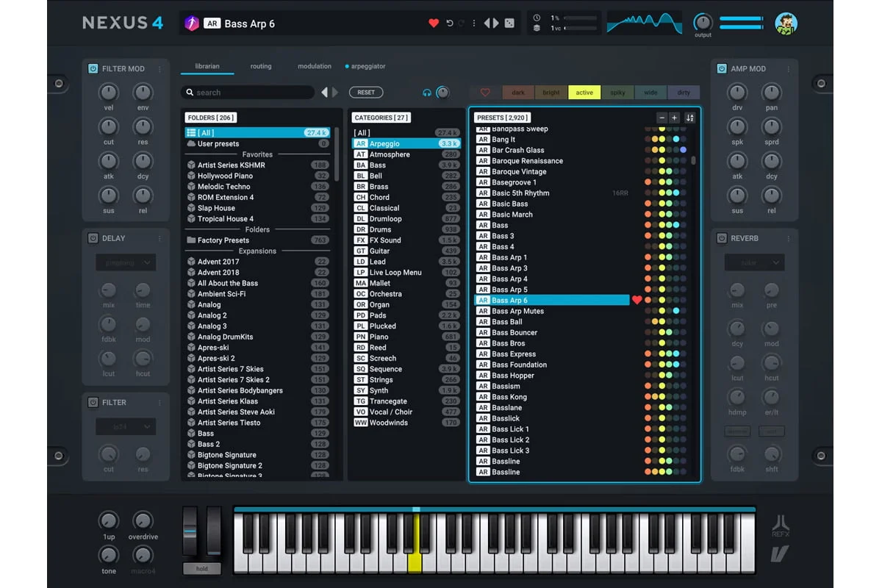The width and height of the screenshot is (882, 588).
Task: Turn on the REVERB power toggle
Action: click(x=722, y=239)
